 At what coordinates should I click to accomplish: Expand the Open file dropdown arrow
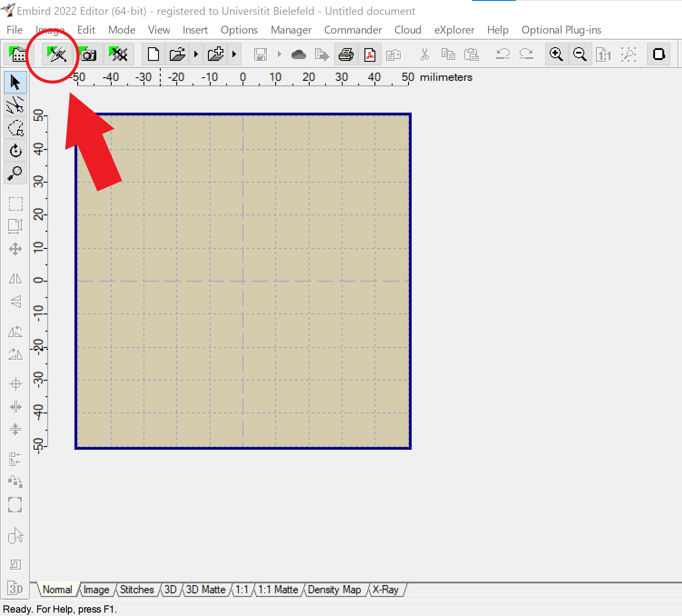click(x=196, y=54)
